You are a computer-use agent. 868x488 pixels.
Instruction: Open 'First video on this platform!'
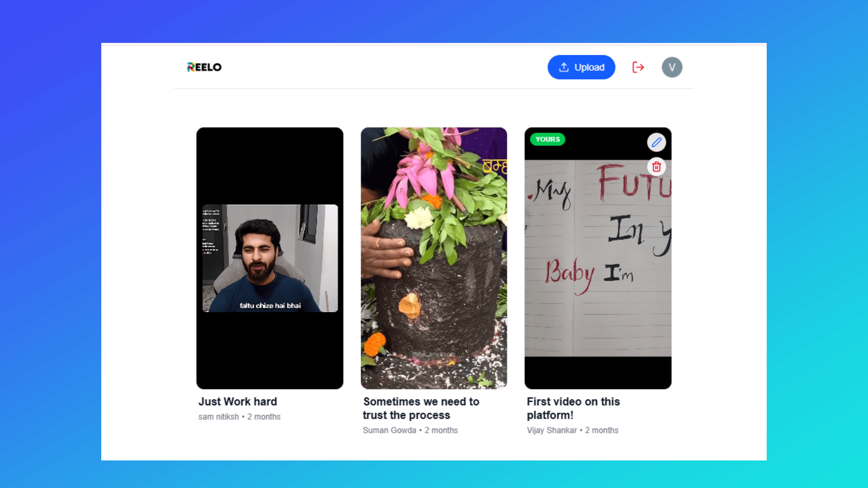pyautogui.click(x=573, y=408)
